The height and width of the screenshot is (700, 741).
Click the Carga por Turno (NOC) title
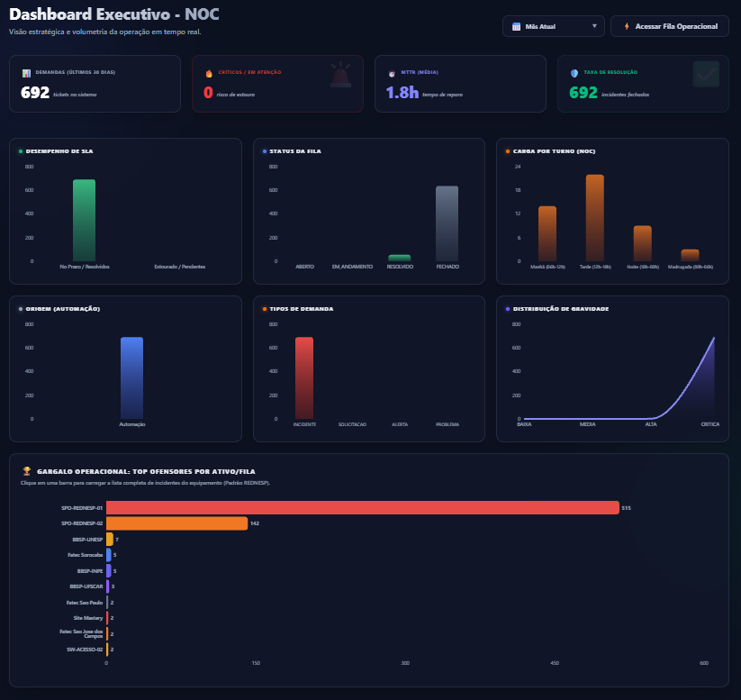554,151
